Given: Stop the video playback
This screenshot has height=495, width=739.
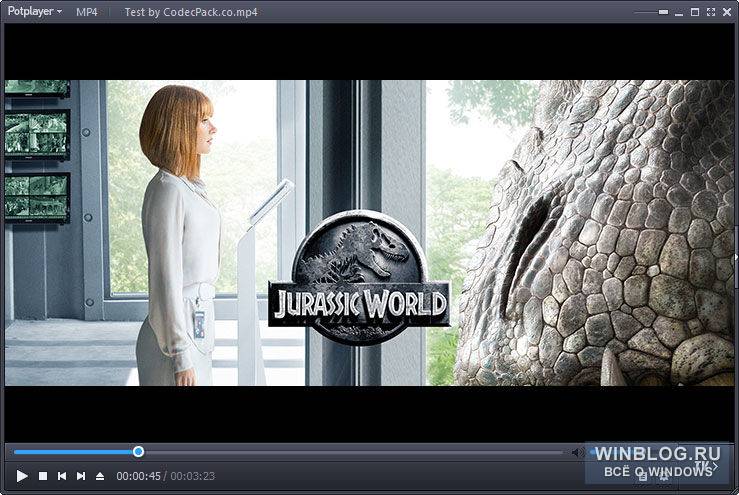Looking at the screenshot, I should (43, 476).
